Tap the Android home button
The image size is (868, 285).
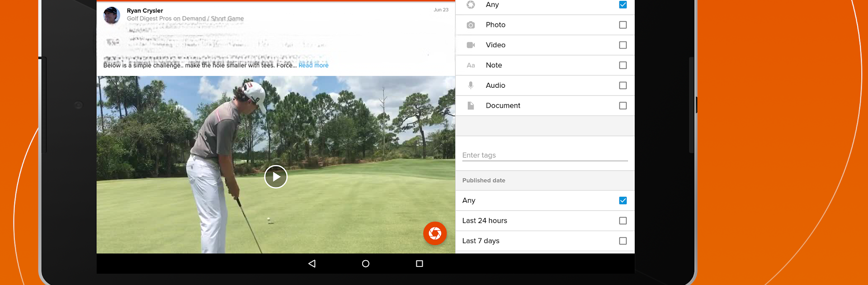[x=366, y=263]
